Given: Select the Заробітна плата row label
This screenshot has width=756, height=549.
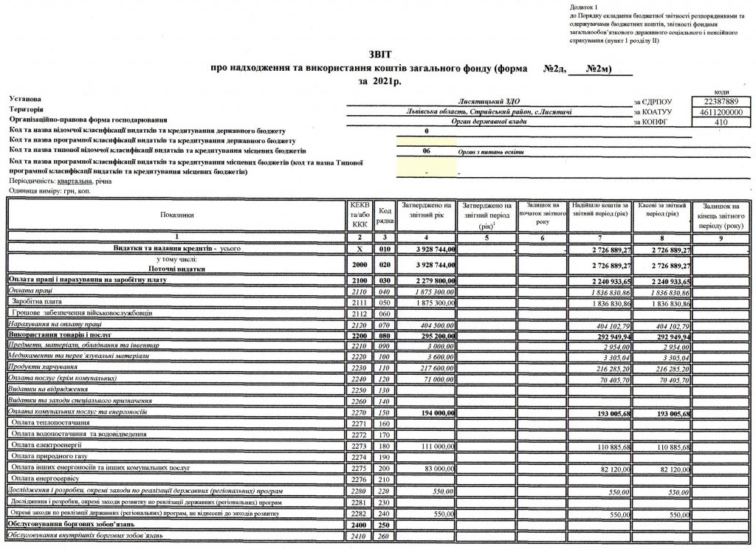Looking at the screenshot, I should [36, 303].
